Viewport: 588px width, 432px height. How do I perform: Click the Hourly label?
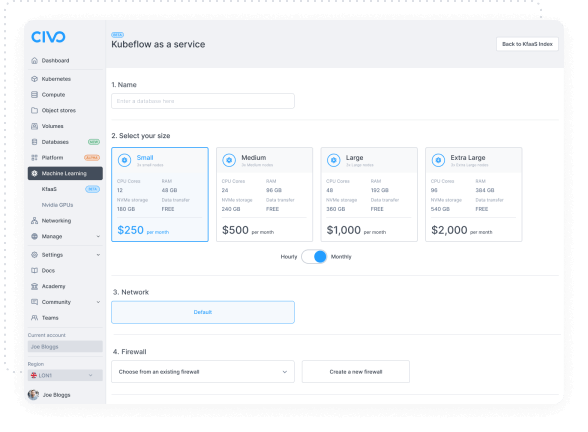click(289, 256)
